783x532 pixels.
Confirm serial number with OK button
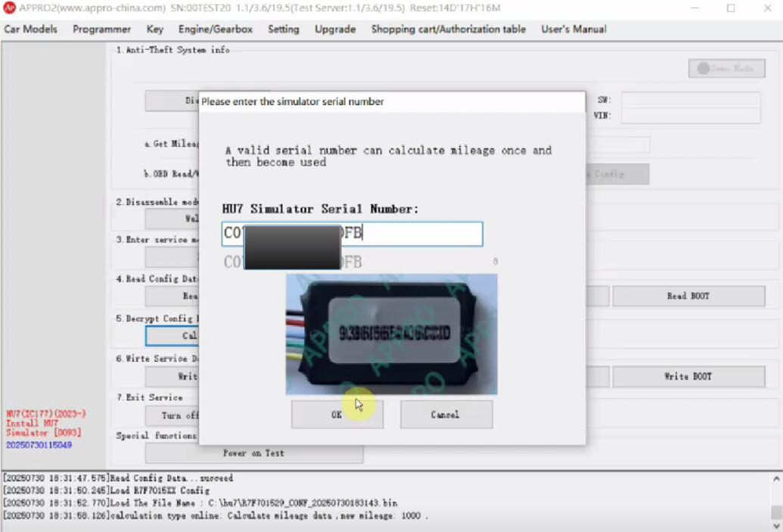pos(337,414)
